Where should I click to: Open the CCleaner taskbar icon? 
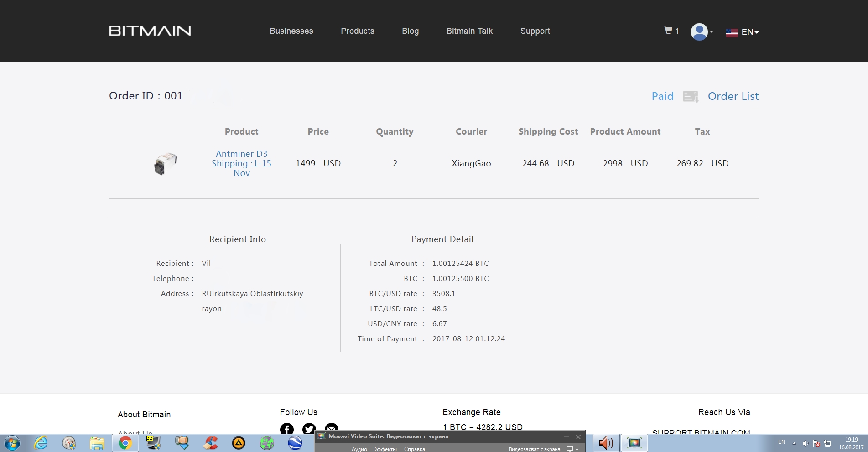click(210, 443)
